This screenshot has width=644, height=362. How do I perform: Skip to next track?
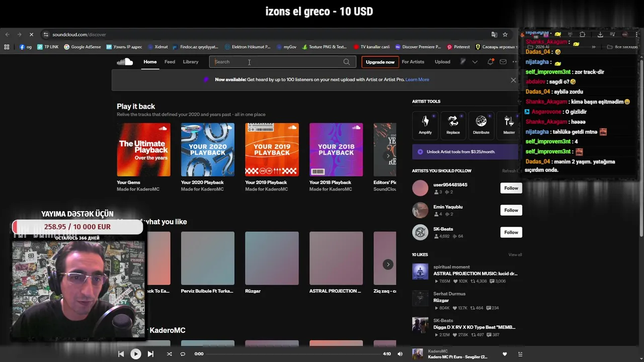pos(150,354)
